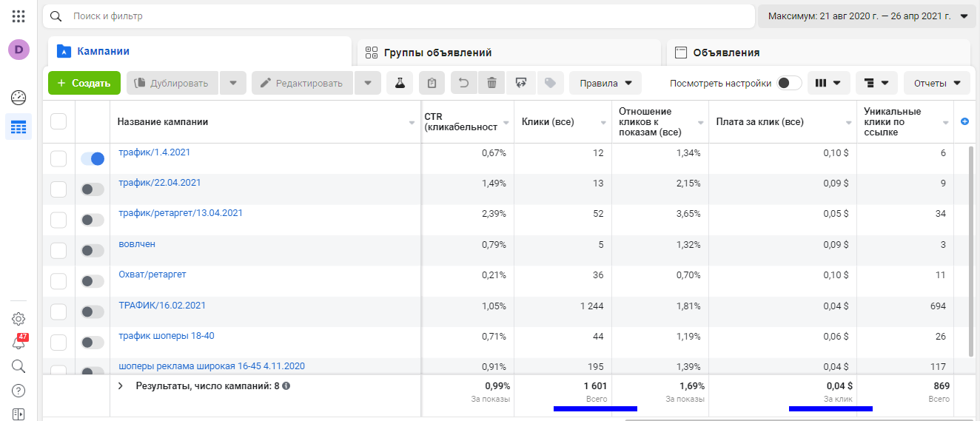Click the undo arrow icon
This screenshot has width=980, height=421.
click(x=464, y=83)
